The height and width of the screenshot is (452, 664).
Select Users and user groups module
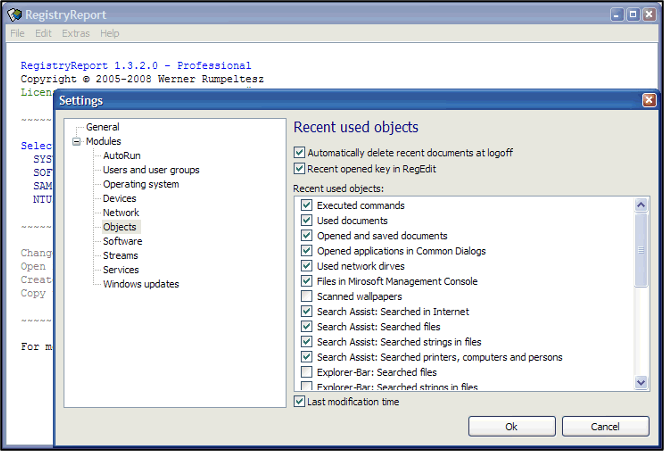click(x=151, y=170)
